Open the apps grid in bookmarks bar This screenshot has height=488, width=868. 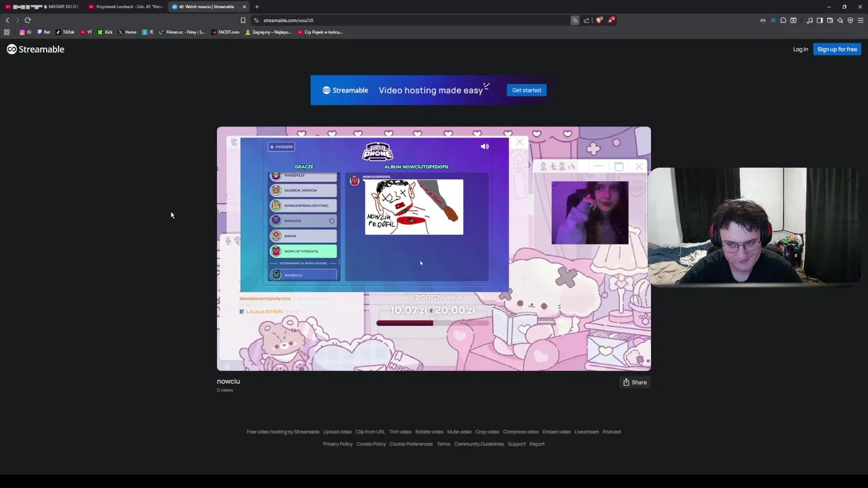click(x=7, y=32)
